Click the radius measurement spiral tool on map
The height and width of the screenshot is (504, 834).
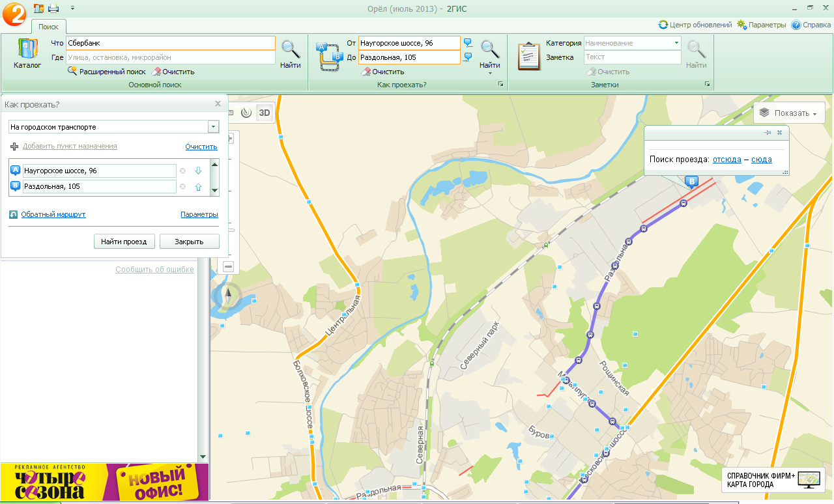click(246, 113)
